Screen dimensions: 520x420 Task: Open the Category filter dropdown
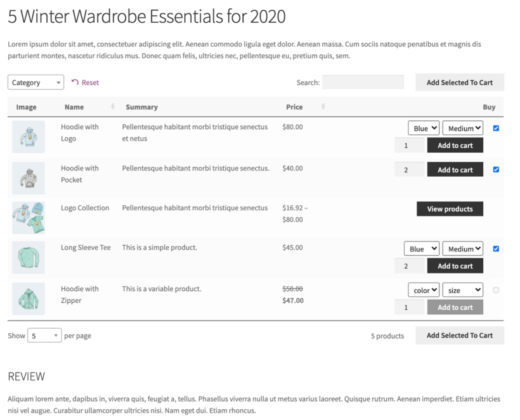(35, 82)
